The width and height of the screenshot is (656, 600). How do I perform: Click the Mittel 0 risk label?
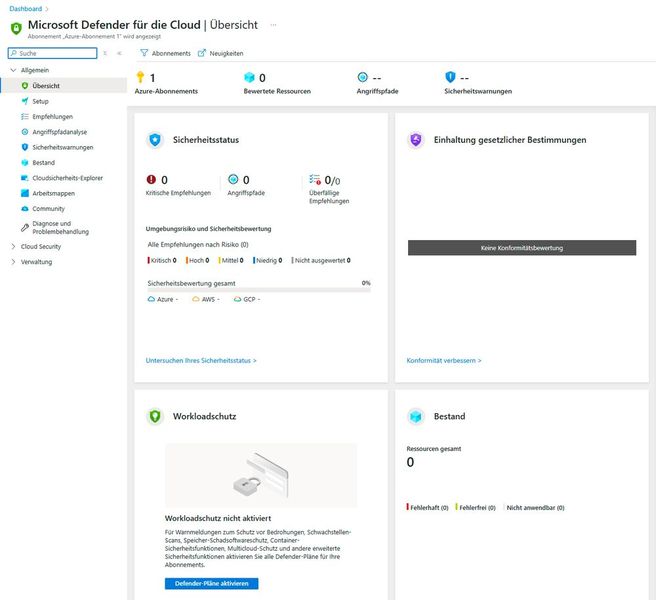point(231,260)
